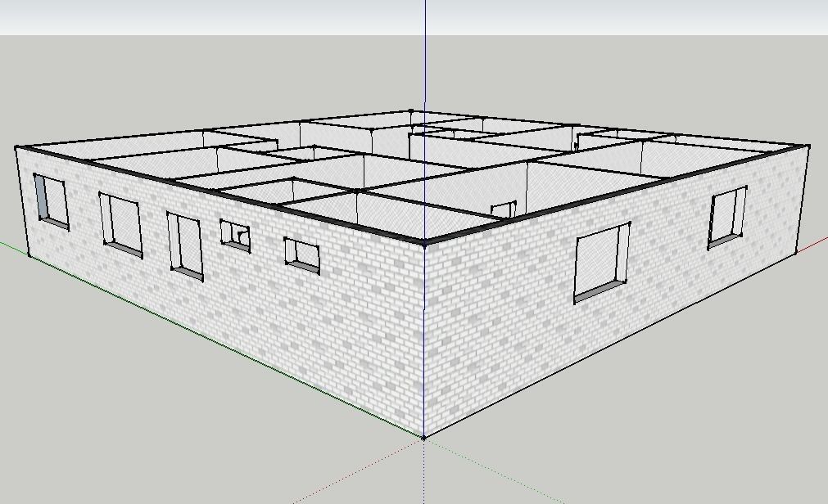
Task: Select the small fourth window on left wall
Action: 235,236
